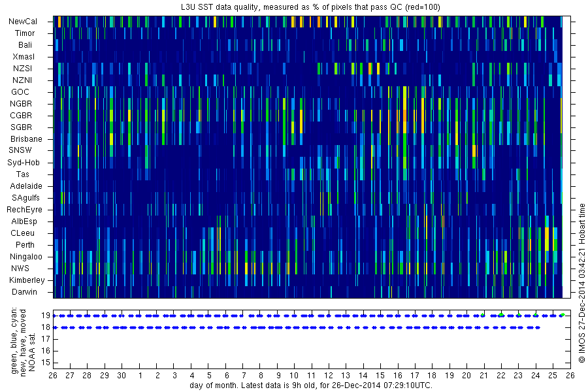This screenshot has height=392, width=588.
Task: Click the chart title L3U SST data quality
Action: tap(310, 7)
